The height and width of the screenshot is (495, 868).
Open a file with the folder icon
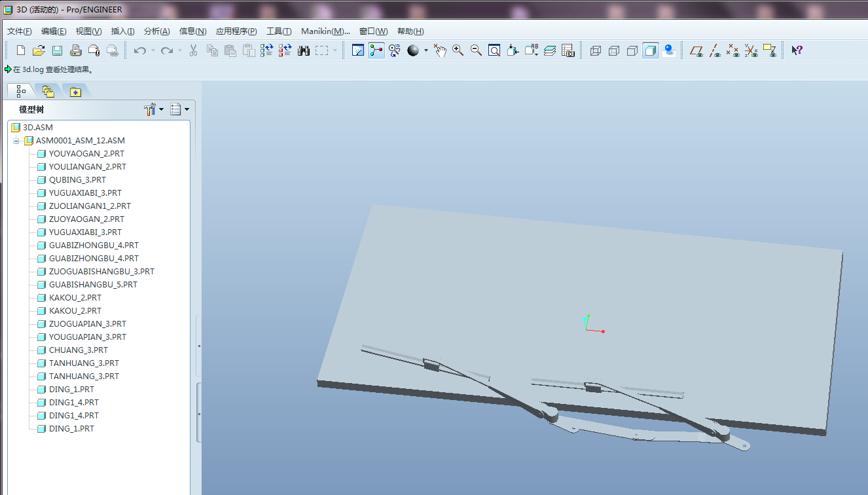(39, 50)
